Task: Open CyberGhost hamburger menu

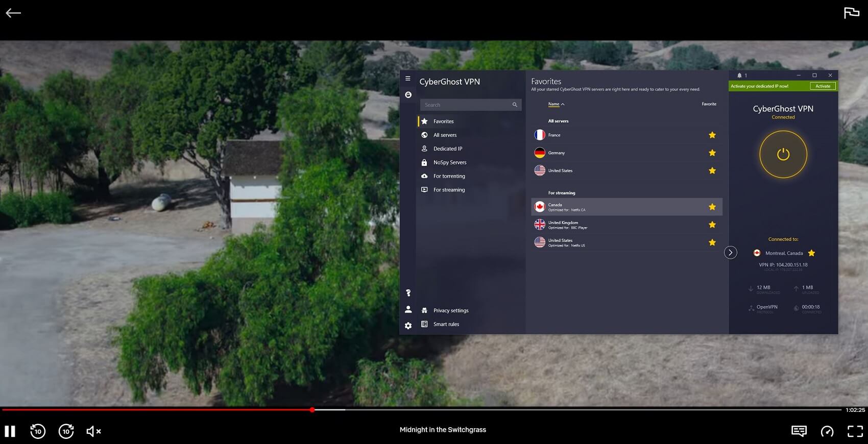Action: [x=408, y=79]
